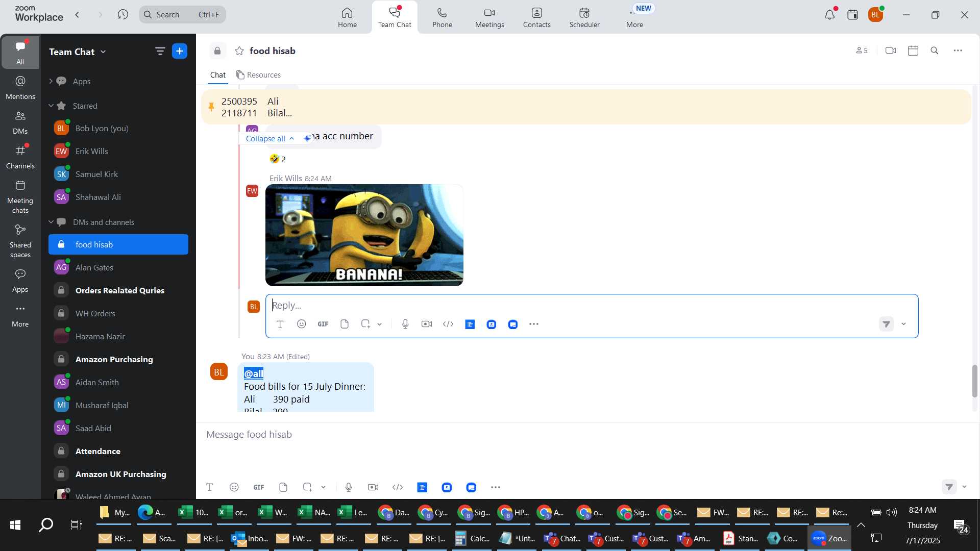Click the laughing emoji reaction count

(x=278, y=159)
